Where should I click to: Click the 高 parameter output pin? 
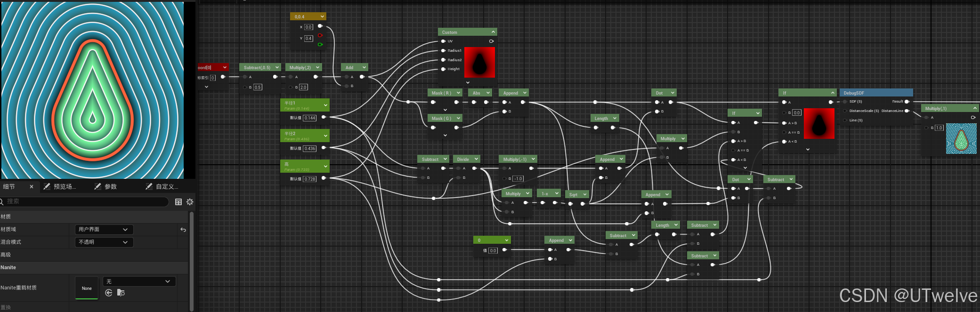[324, 178]
